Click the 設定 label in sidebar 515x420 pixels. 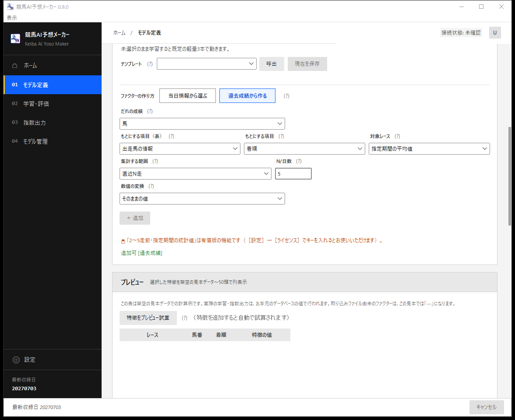tap(30, 360)
